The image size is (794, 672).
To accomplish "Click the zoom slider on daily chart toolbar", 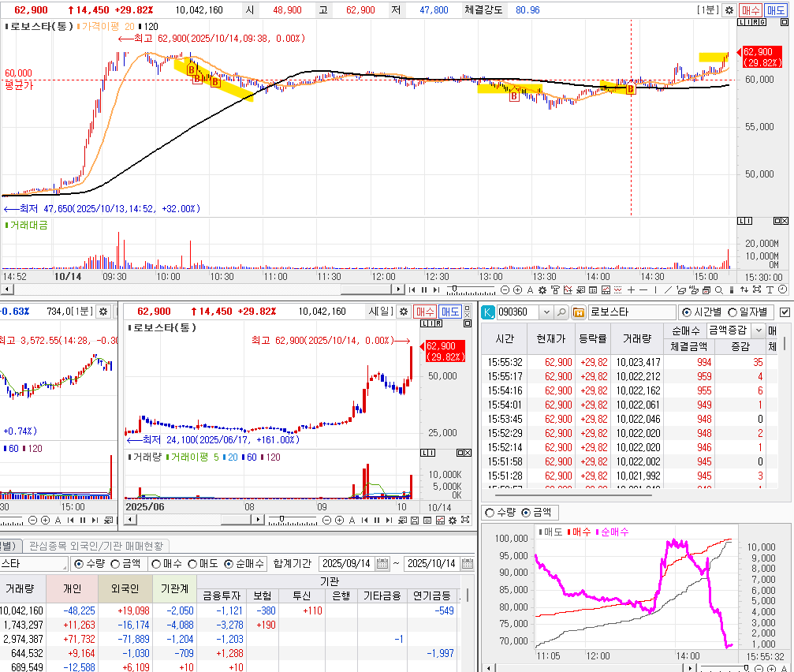I will [282, 520].
